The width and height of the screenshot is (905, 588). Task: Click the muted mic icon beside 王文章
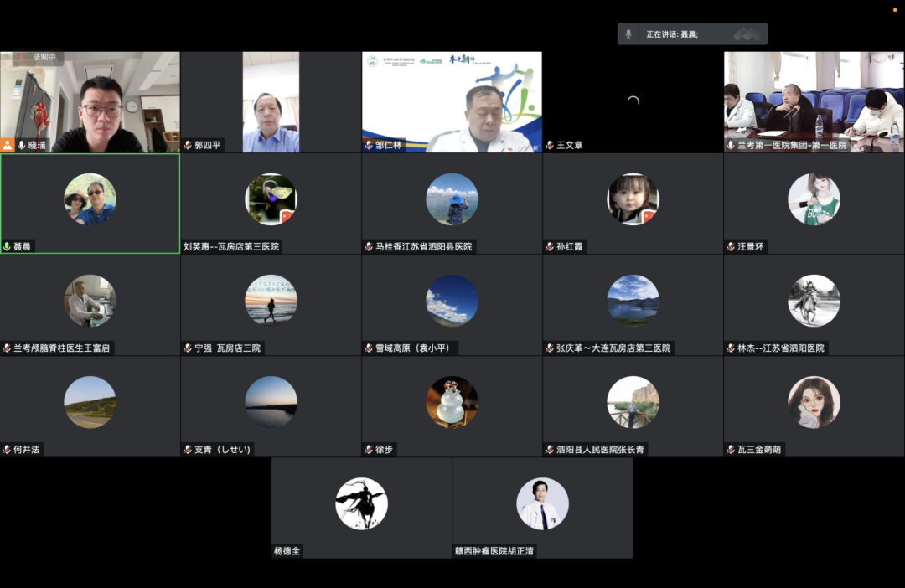(x=550, y=145)
